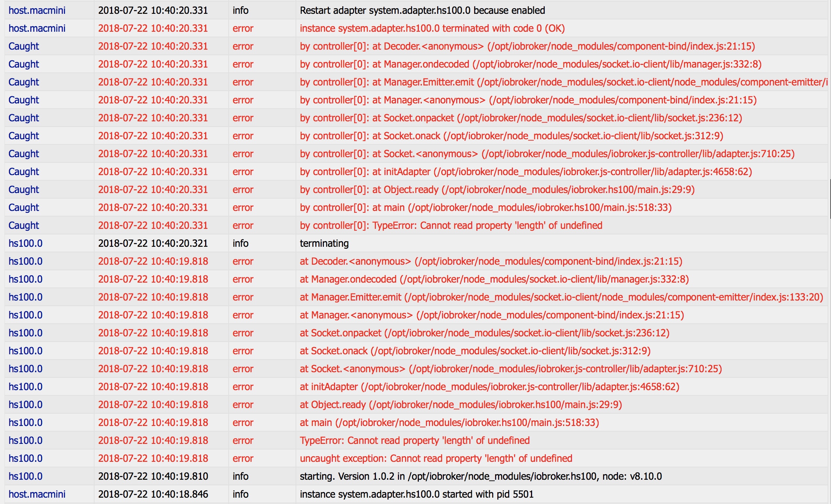Click hs100.0 source in the uncaught exception row

click(x=25, y=458)
